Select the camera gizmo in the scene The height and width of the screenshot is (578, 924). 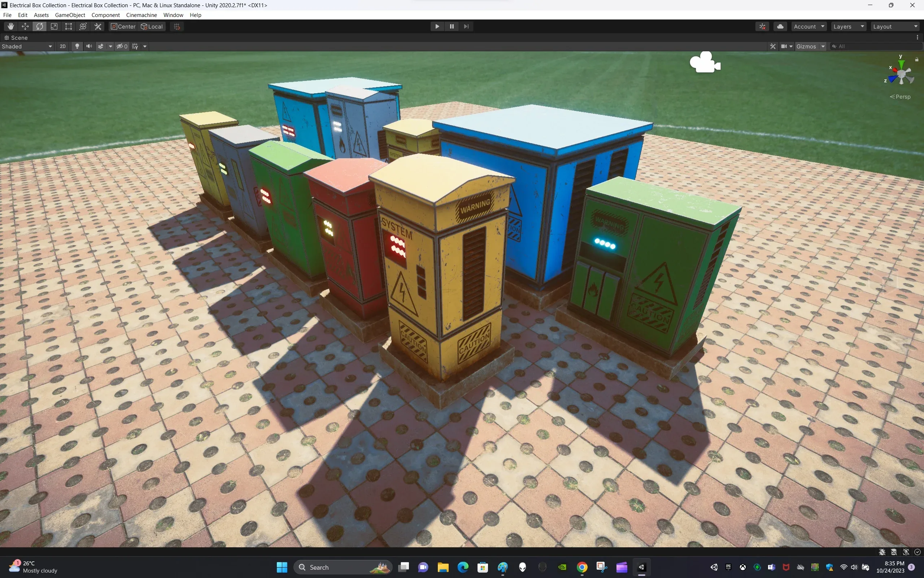[x=705, y=62]
